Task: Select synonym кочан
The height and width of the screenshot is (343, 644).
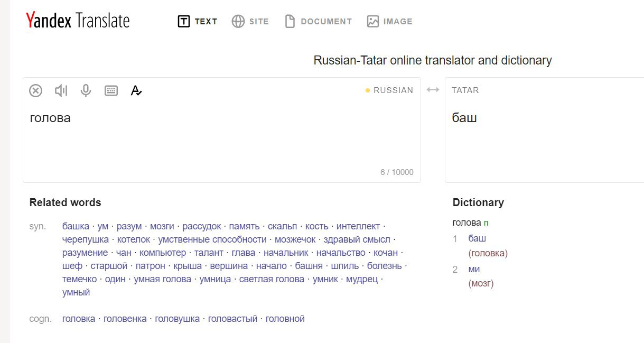Action: (x=386, y=253)
